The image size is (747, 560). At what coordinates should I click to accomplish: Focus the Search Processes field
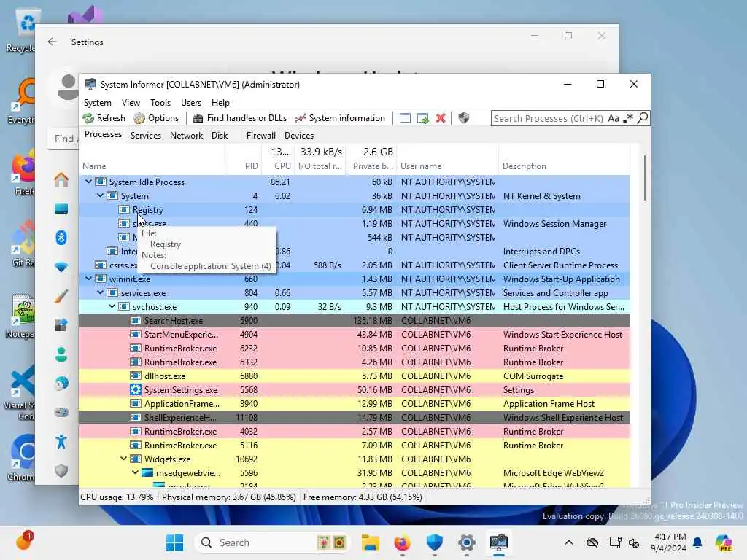549,118
